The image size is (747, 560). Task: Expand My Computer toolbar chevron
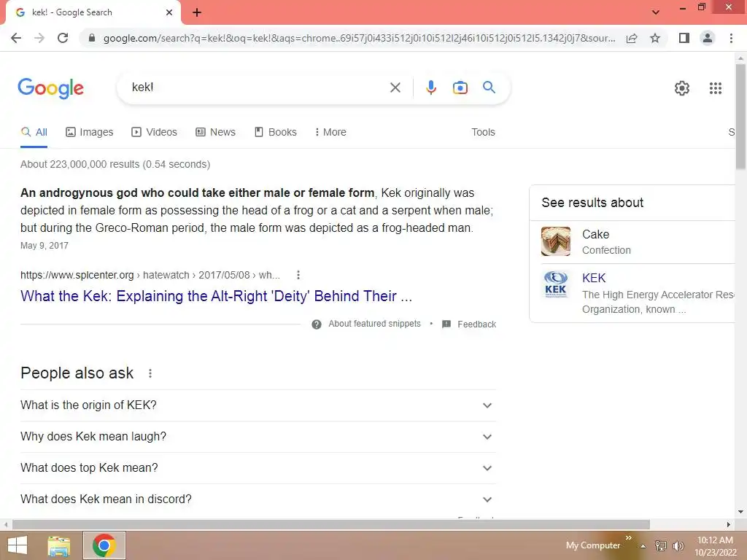(x=629, y=537)
